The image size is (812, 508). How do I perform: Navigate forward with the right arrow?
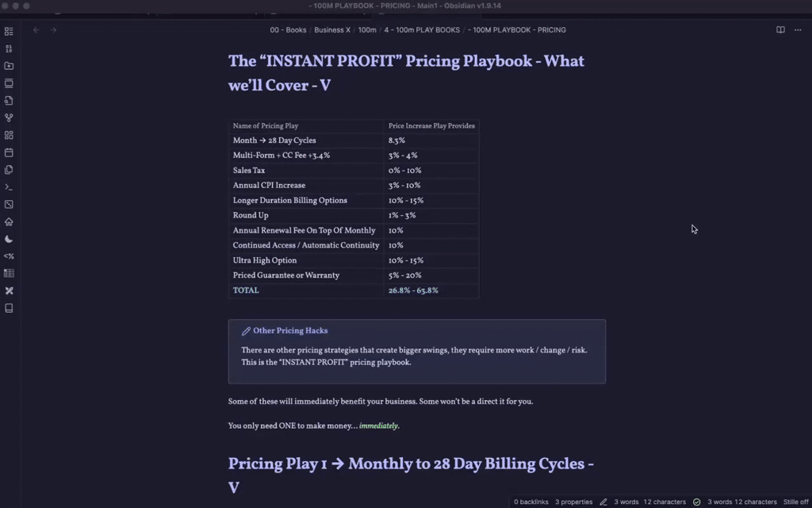pyautogui.click(x=53, y=29)
